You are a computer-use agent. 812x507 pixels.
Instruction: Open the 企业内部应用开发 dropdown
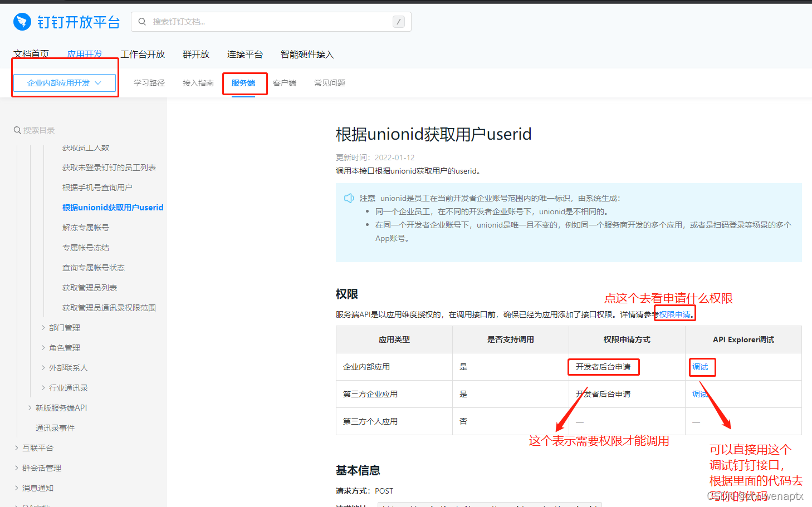(65, 83)
